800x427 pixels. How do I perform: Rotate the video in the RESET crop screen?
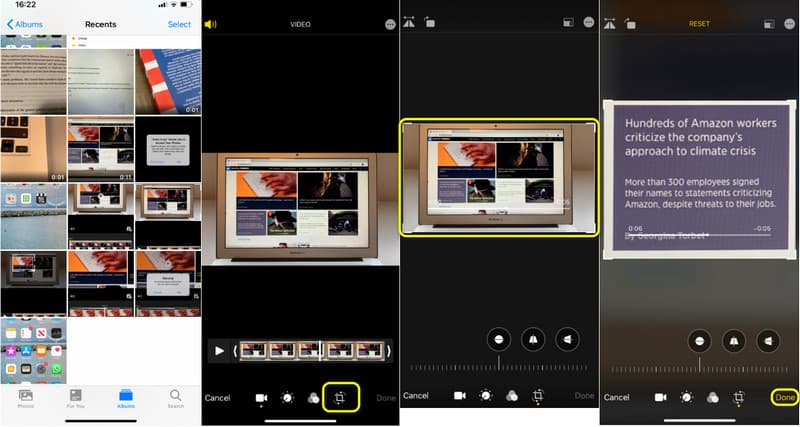tap(631, 23)
